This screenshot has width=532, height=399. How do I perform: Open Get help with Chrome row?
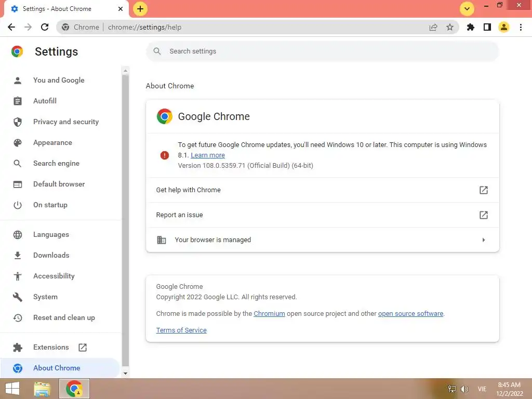pyautogui.click(x=322, y=190)
